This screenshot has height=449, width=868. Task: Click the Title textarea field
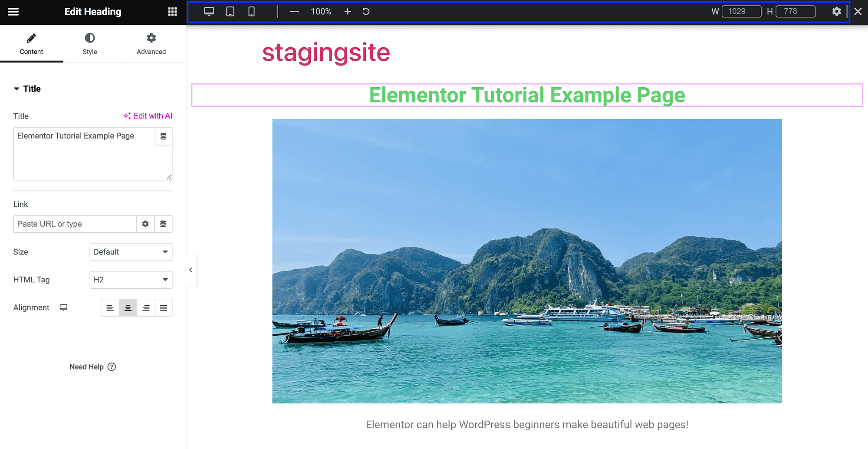click(84, 154)
